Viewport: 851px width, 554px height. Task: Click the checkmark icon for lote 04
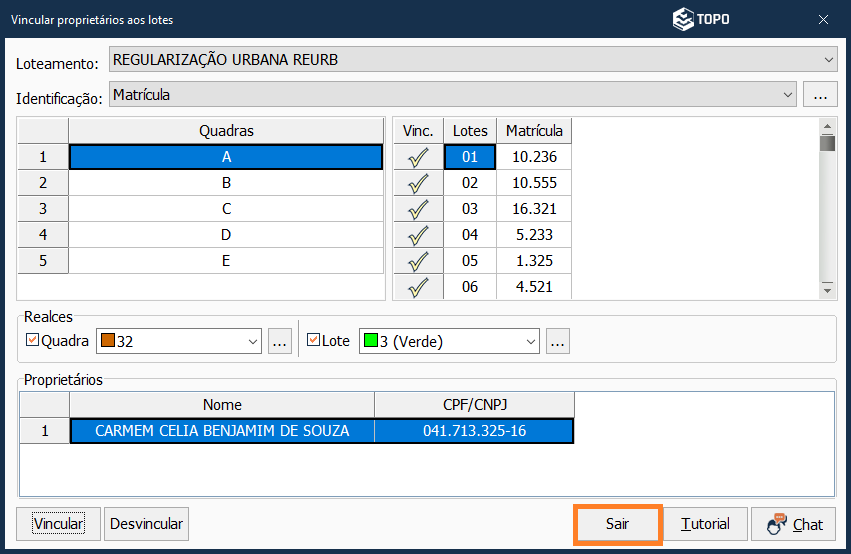[x=418, y=235]
